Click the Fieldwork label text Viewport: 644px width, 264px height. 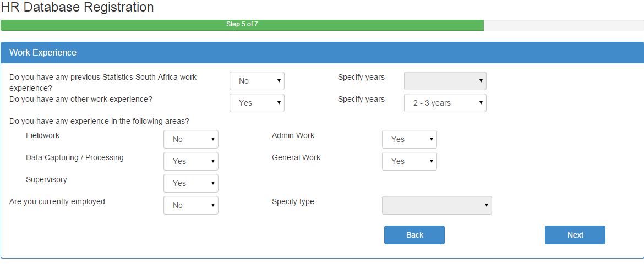pyautogui.click(x=43, y=135)
